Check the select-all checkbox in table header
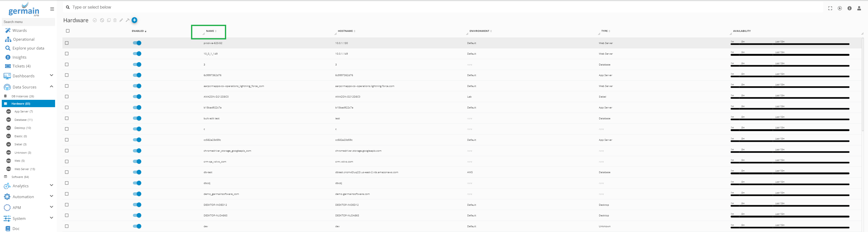Screen dimensions: 868x232 [68, 31]
